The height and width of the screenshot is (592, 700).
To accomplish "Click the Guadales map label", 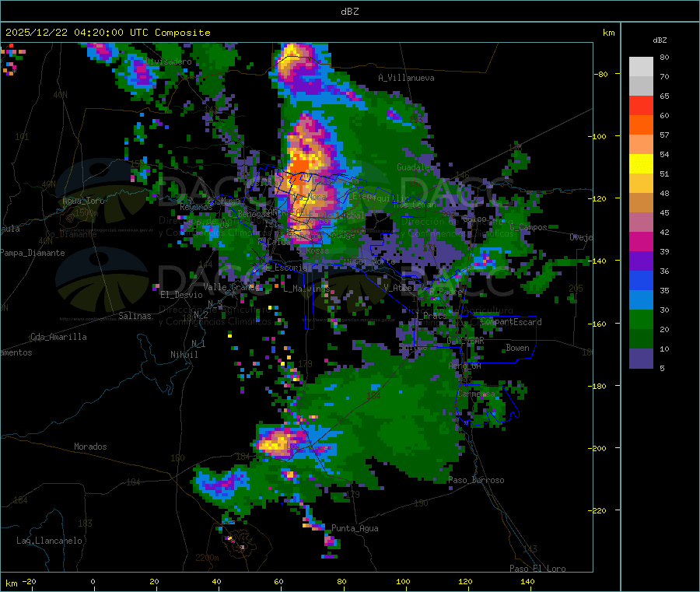I will coord(414,167).
